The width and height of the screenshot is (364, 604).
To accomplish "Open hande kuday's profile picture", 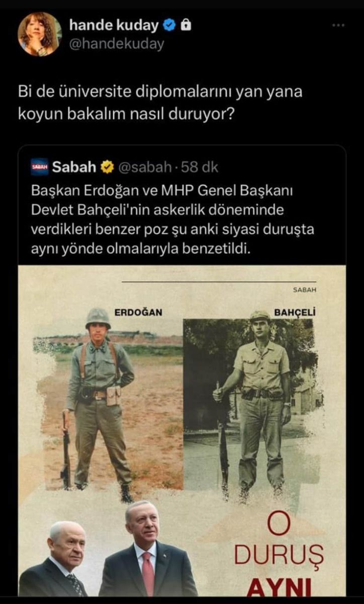I will coord(39,34).
